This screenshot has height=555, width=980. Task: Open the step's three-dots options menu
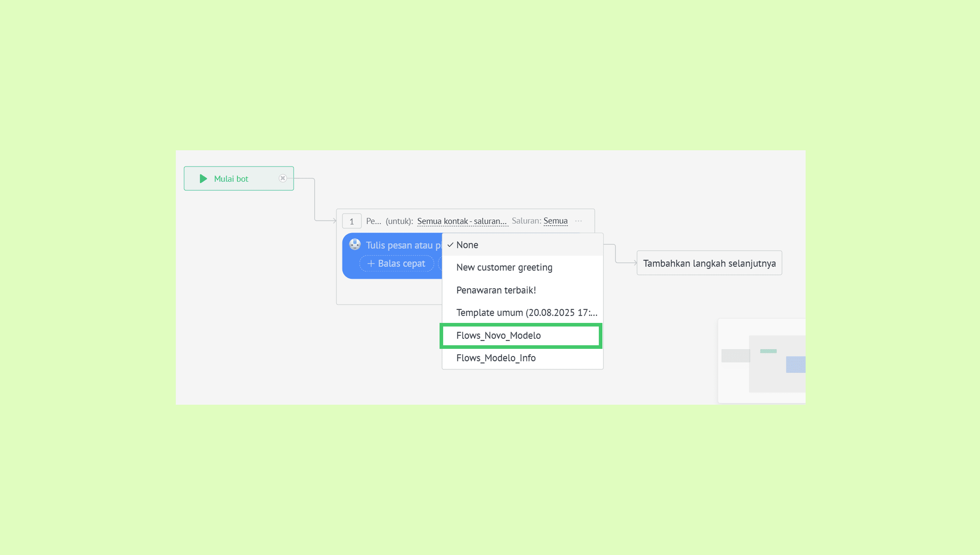[578, 221]
